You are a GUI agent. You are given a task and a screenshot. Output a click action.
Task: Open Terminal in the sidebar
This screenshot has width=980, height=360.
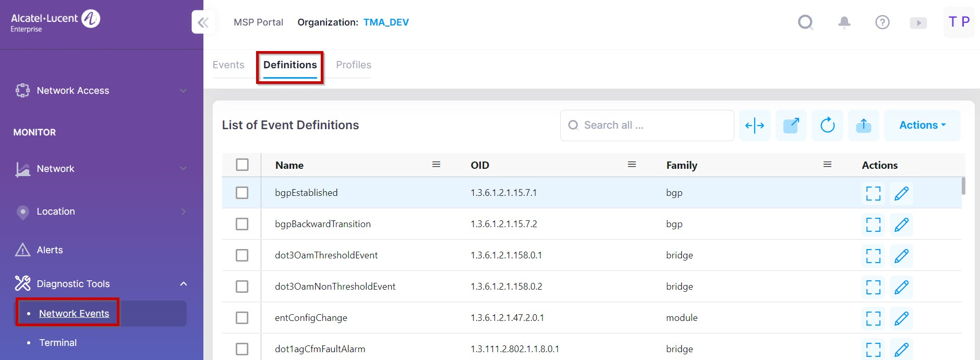point(58,343)
